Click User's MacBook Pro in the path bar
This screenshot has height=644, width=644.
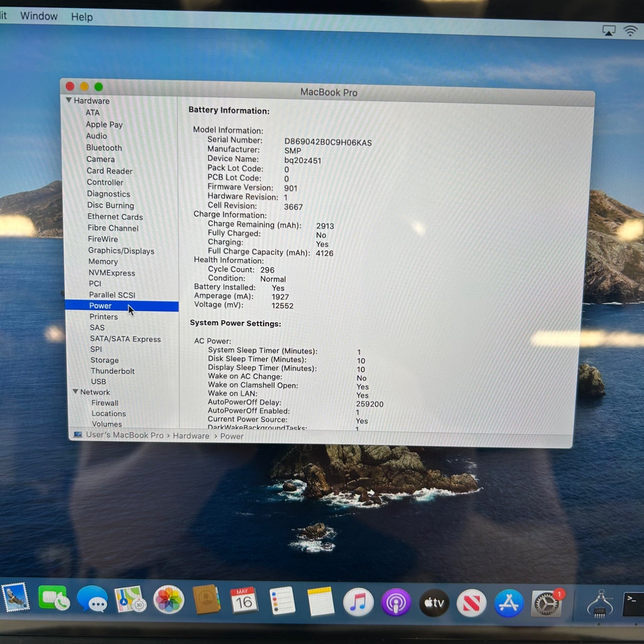pyautogui.click(x=125, y=435)
